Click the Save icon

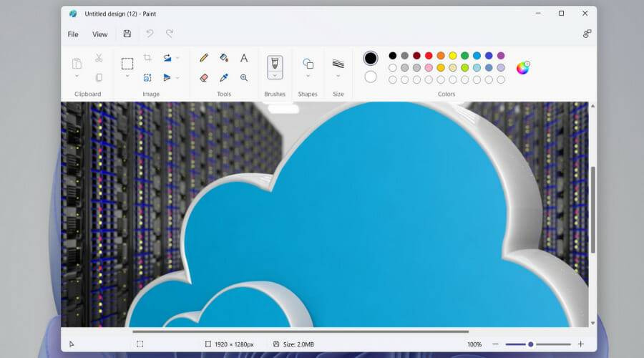click(127, 34)
